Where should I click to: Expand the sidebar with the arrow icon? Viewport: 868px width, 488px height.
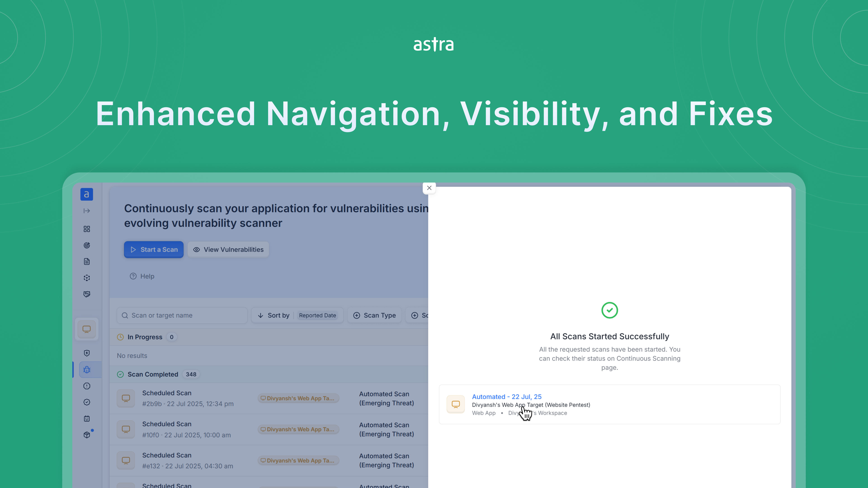[x=87, y=211]
